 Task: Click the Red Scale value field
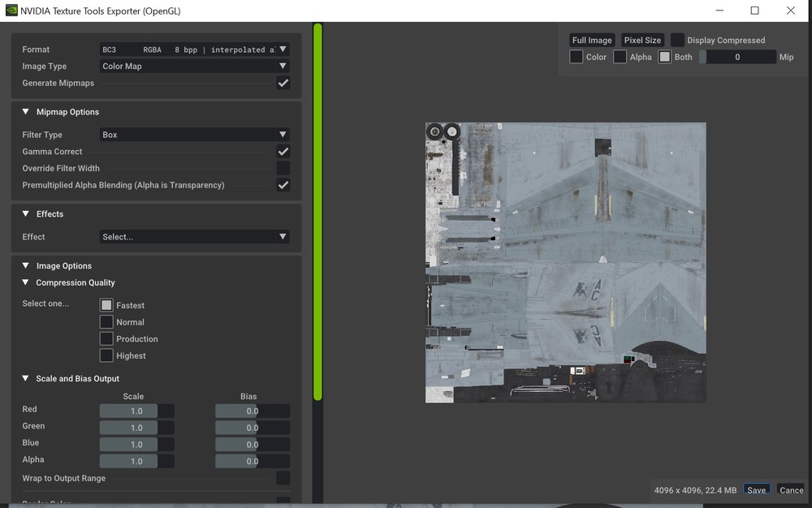point(136,411)
